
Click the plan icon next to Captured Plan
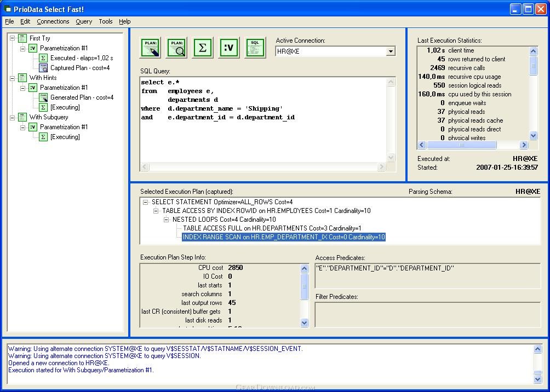(x=43, y=68)
